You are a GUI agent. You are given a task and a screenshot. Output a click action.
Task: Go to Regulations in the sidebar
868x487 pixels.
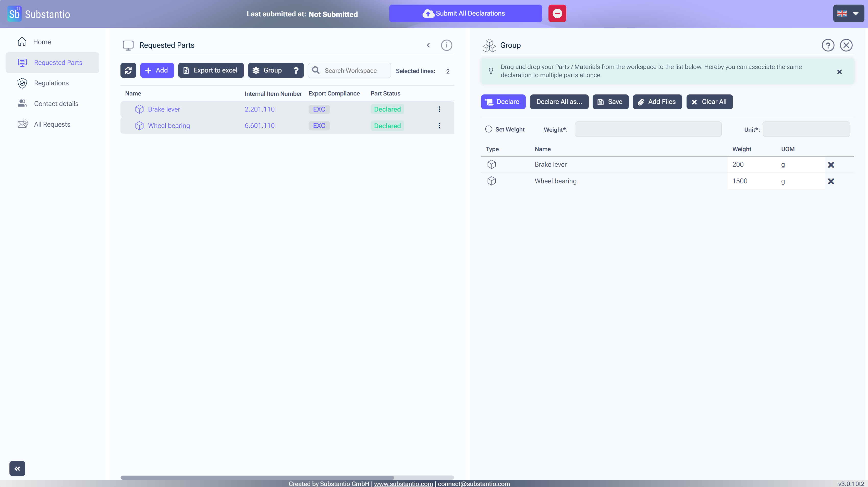tap(51, 83)
